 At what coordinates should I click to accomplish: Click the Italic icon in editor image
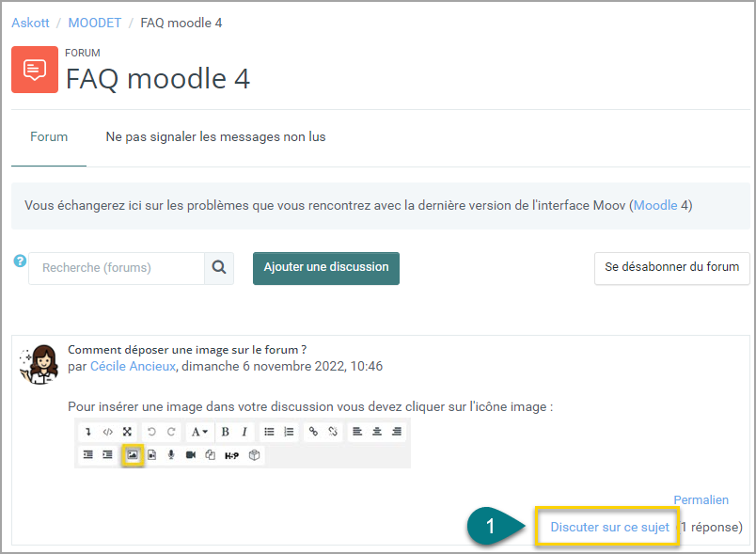click(x=244, y=432)
